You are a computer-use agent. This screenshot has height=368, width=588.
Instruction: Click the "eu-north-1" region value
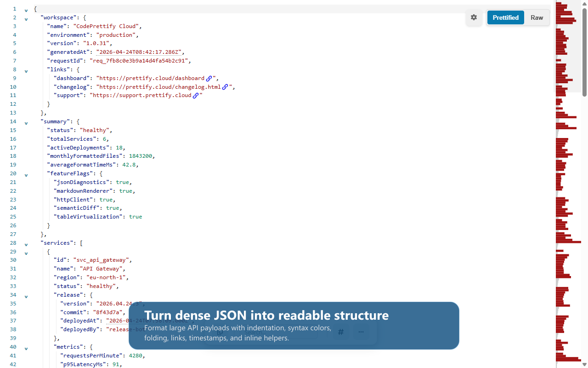pos(106,277)
